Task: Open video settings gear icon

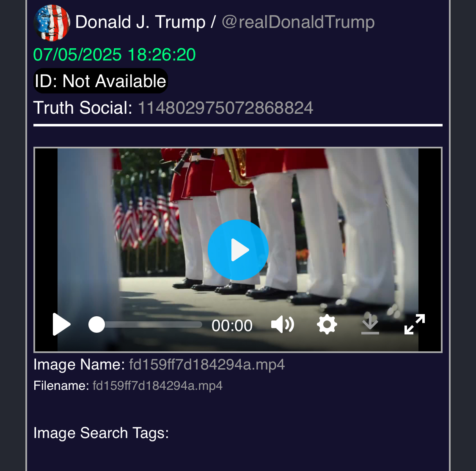Action: [327, 325]
